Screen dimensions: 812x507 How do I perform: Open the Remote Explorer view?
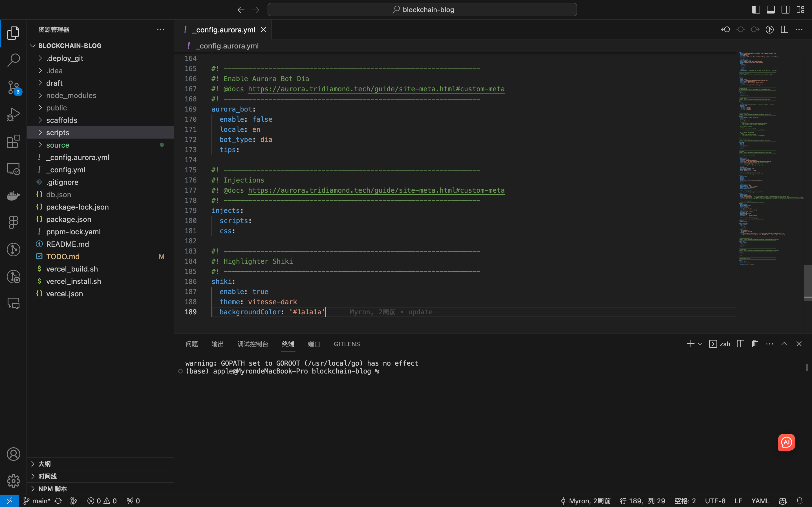coord(14,169)
